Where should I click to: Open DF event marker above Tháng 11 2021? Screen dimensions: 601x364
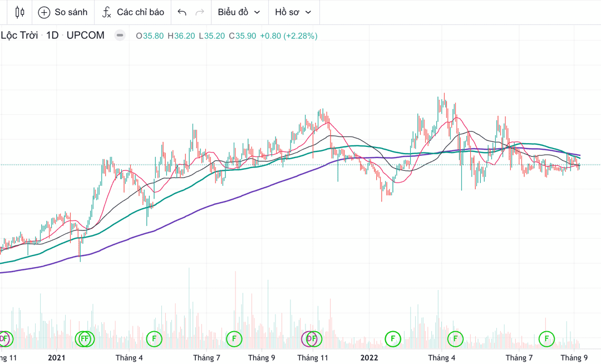click(311, 338)
